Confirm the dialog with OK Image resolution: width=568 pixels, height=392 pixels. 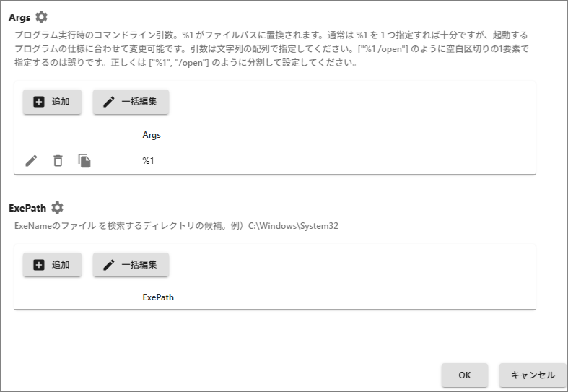[465, 375]
